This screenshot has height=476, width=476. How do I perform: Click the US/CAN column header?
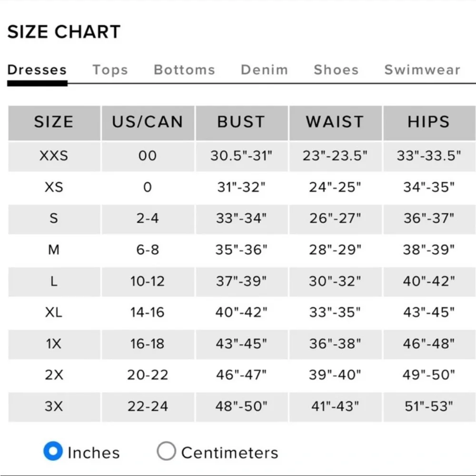pyautogui.click(x=148, y=123)
